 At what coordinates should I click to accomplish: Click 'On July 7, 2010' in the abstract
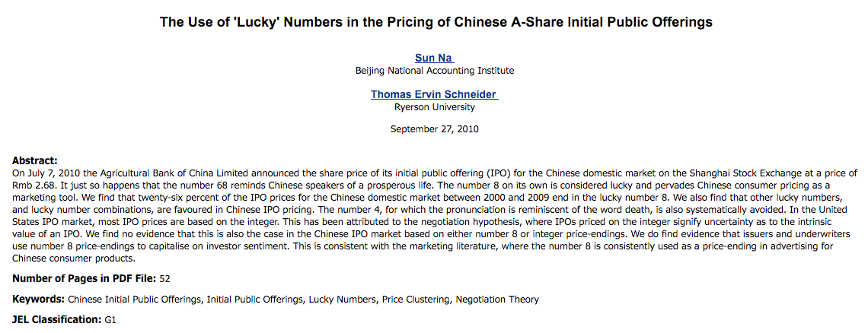(x=46, y=173)
